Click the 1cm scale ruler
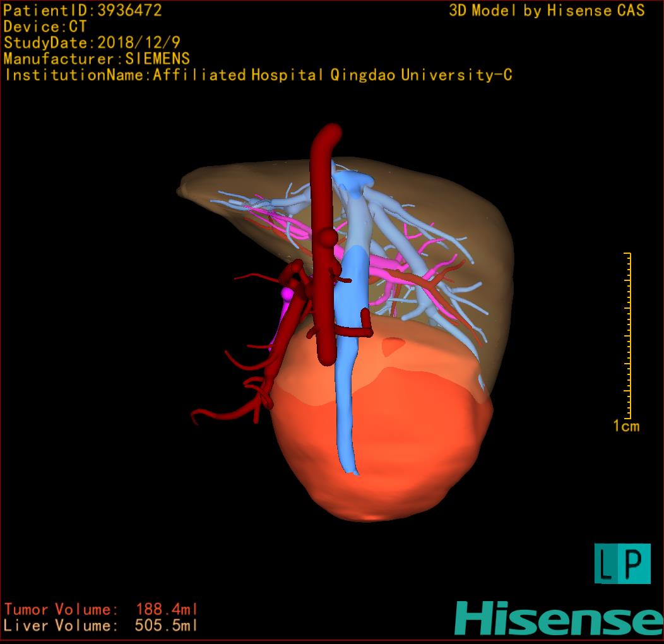 coord(627,335)
